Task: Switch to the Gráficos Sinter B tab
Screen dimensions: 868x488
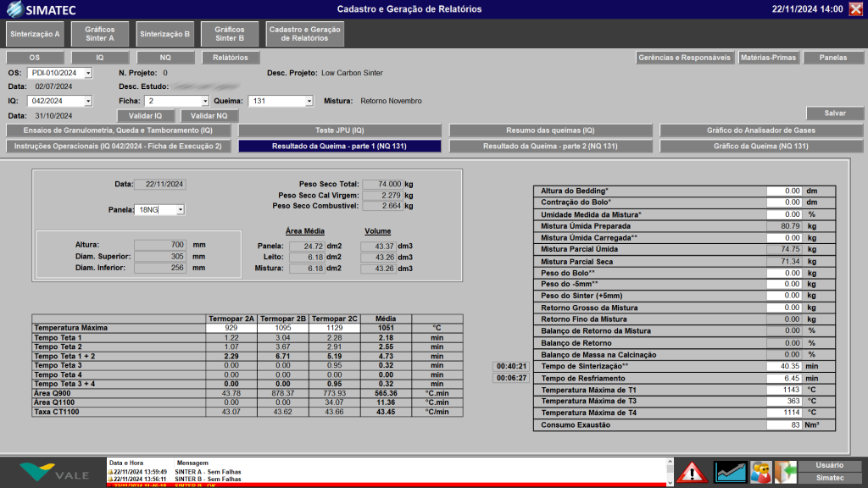Action: (x=229, y=36)
